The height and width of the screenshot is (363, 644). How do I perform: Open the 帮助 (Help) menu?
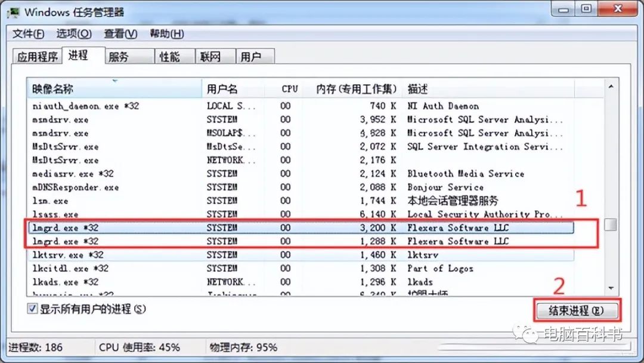(166, 34)
